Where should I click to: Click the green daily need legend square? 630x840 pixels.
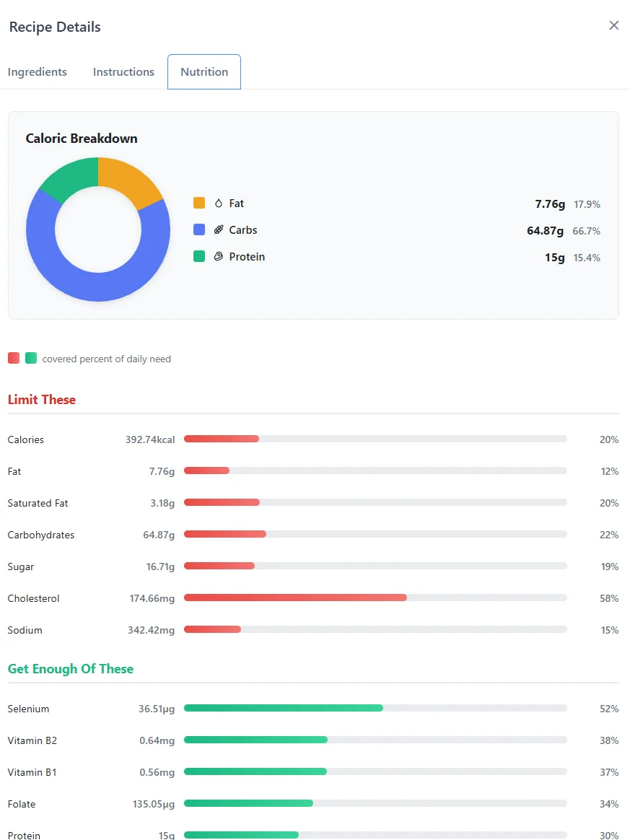(30, 358)
